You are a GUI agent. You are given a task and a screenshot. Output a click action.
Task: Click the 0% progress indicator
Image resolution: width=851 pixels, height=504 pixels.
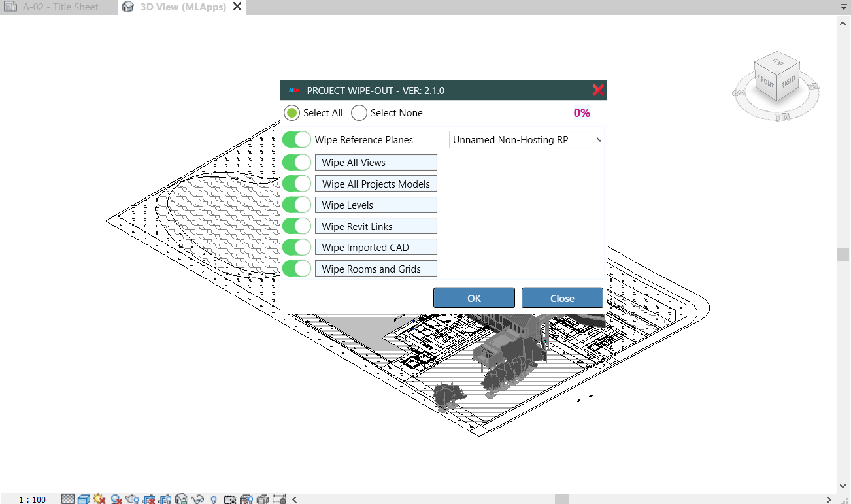pyautogui.click(x=582, y=113)
